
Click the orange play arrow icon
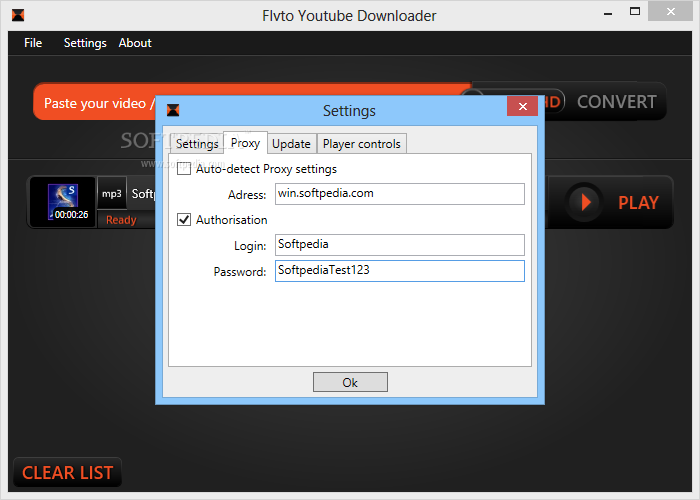point(584,202)
